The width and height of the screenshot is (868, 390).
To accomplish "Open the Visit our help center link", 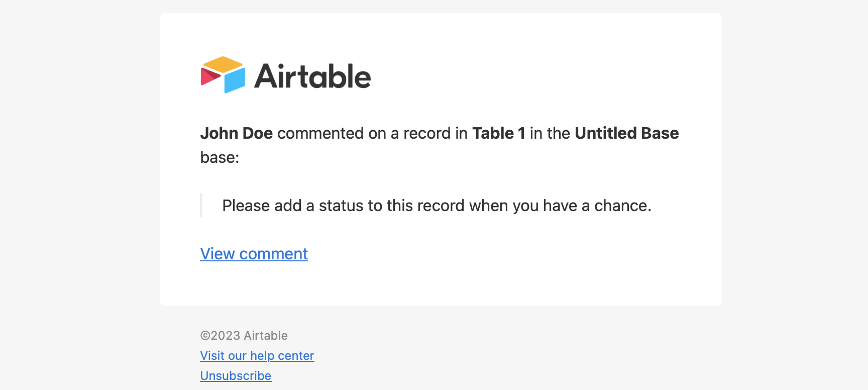I will 257,356.
